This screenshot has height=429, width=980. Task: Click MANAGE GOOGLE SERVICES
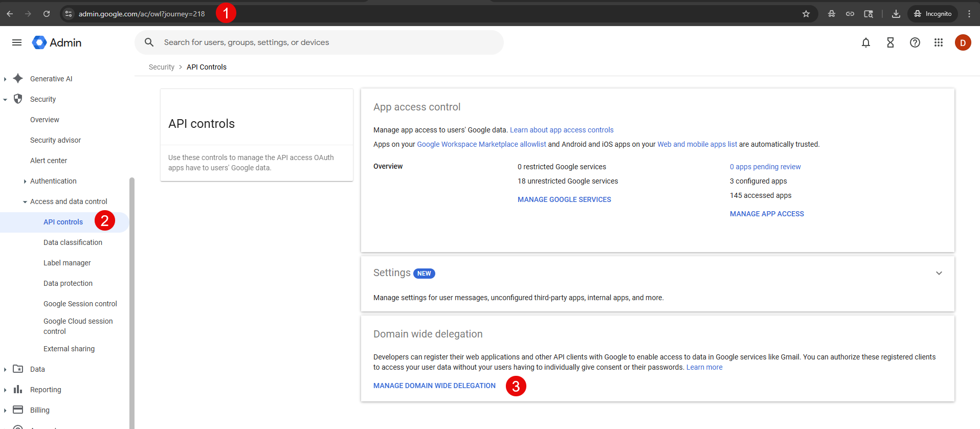click(x=564, y=199)
